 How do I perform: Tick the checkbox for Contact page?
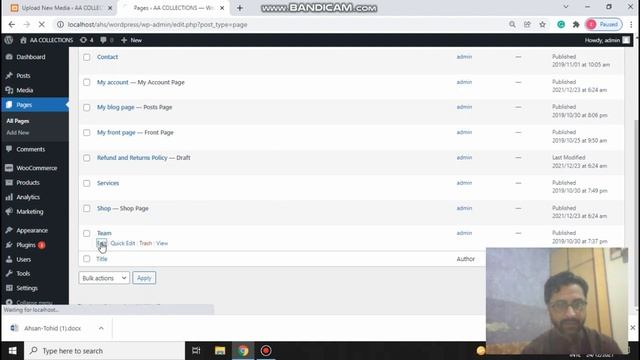click(87, 57)
